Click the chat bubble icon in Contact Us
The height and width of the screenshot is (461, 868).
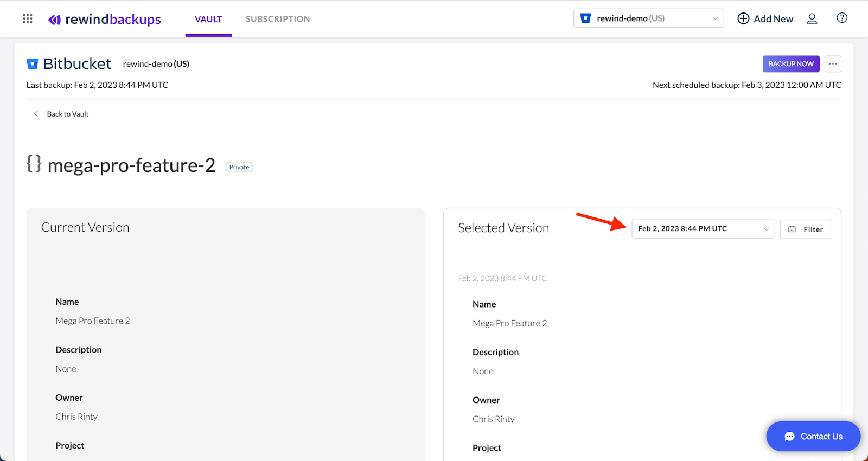click(789, 437)
